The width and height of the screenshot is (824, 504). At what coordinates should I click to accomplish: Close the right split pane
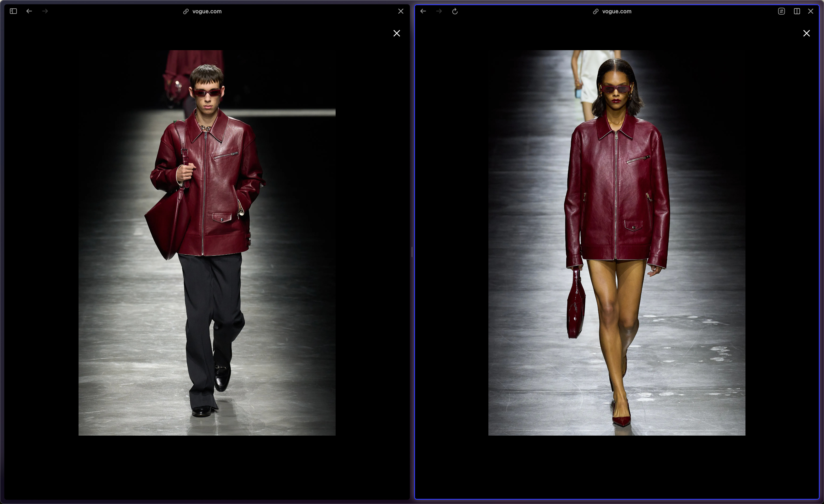coord(811,11)
